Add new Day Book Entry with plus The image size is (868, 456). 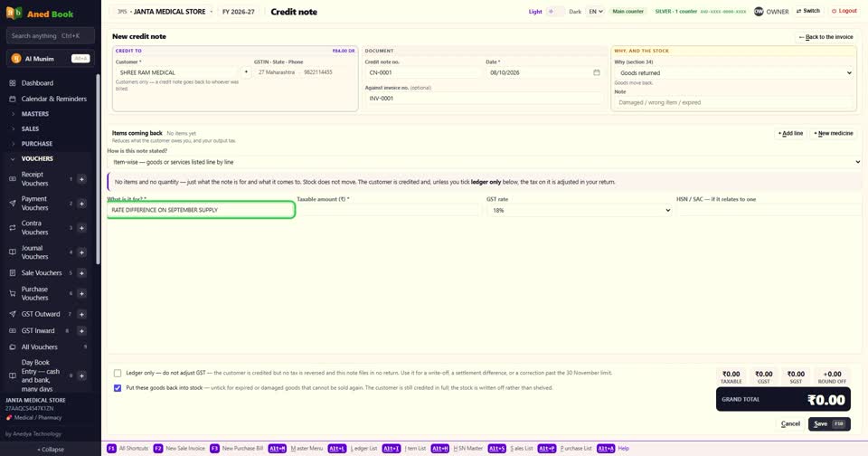coord(81,375)
